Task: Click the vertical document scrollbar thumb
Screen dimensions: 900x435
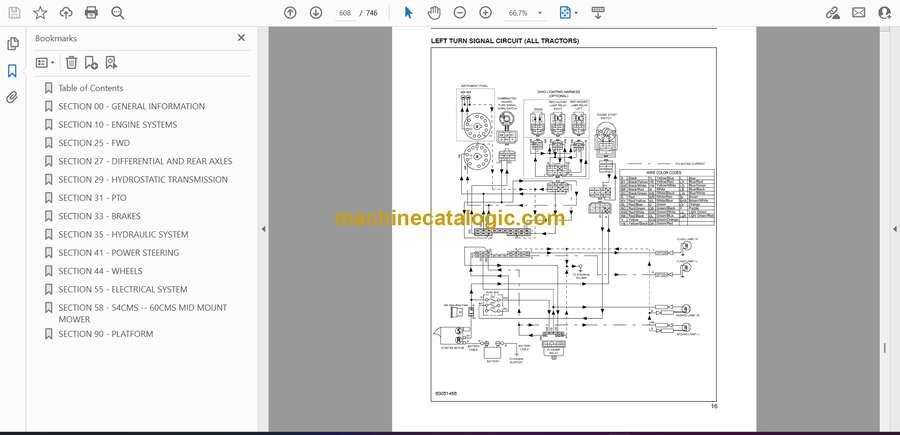Action: (885, 349)
